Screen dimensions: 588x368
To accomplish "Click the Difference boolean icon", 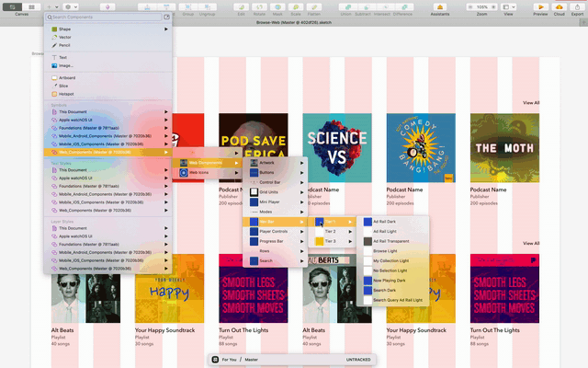I will tap(404, 6).
